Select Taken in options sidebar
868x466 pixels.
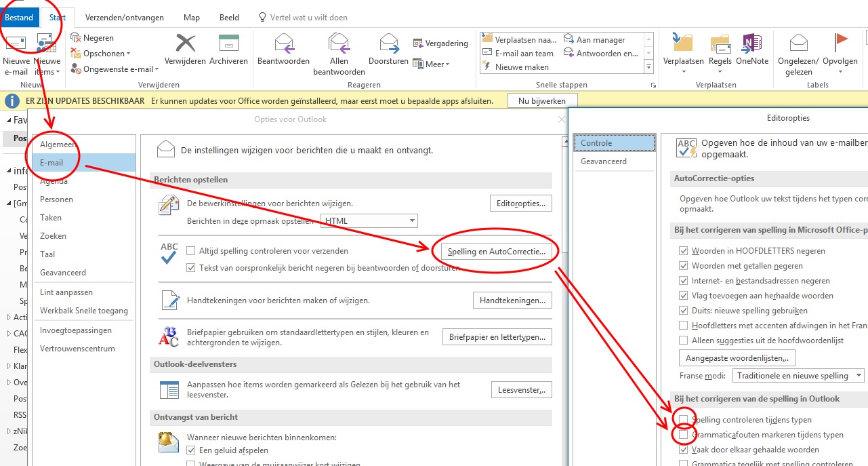85,218
